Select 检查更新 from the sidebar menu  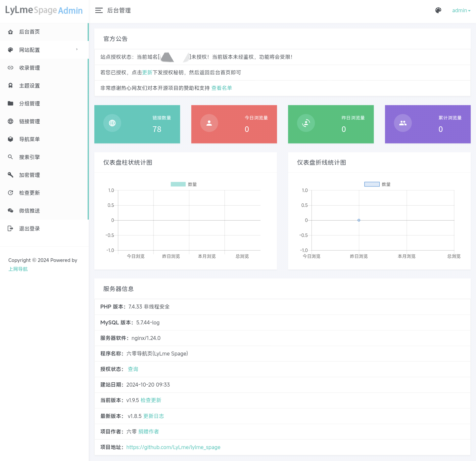pyautogui.click(x=29, y=192)
